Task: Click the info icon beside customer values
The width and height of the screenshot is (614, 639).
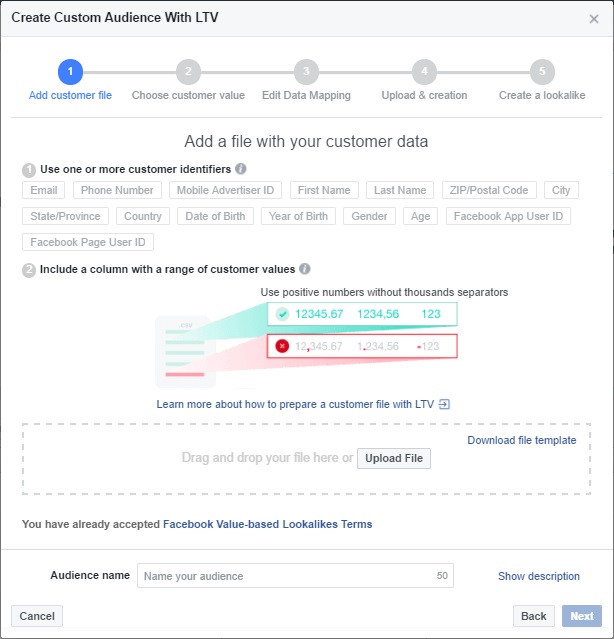Action: coord(305,269)
